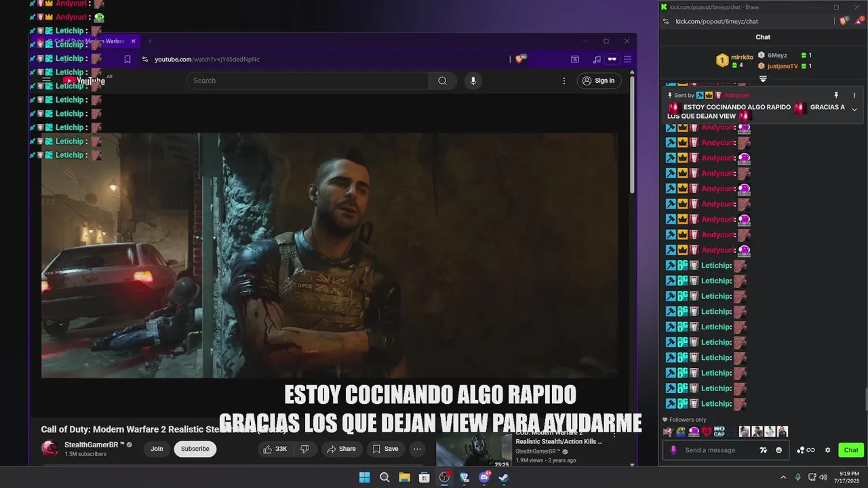Click the purple microphone in chat input
The width and height of the screenshot is (868, 488).
coord(673,450)
